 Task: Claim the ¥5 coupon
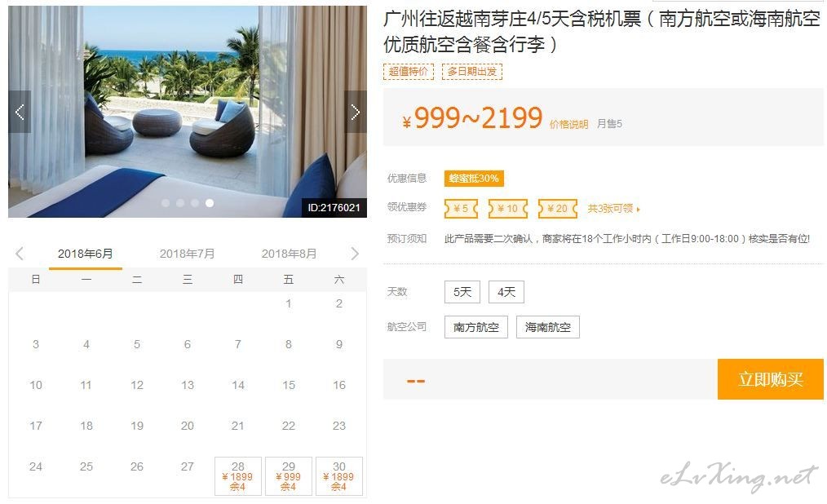[461, 208]
